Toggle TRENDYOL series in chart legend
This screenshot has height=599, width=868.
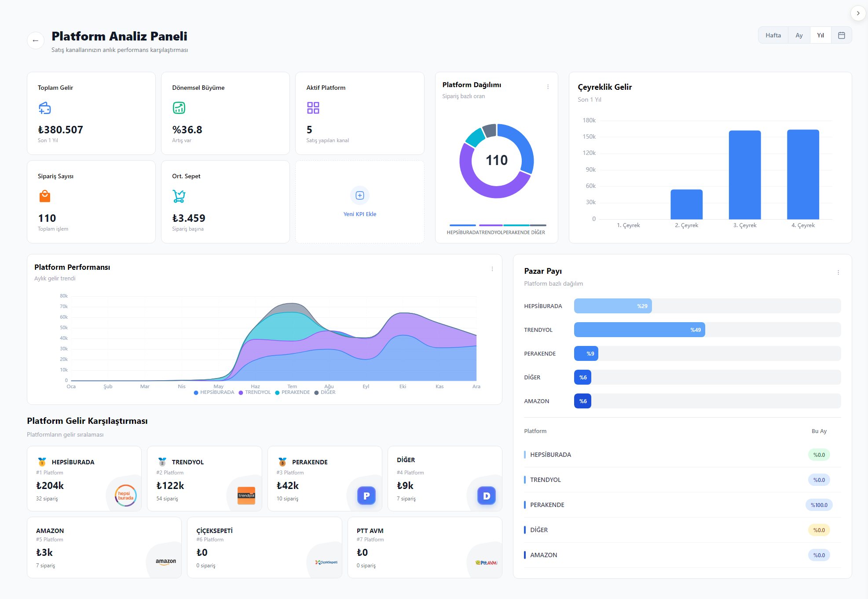[255, 393]
